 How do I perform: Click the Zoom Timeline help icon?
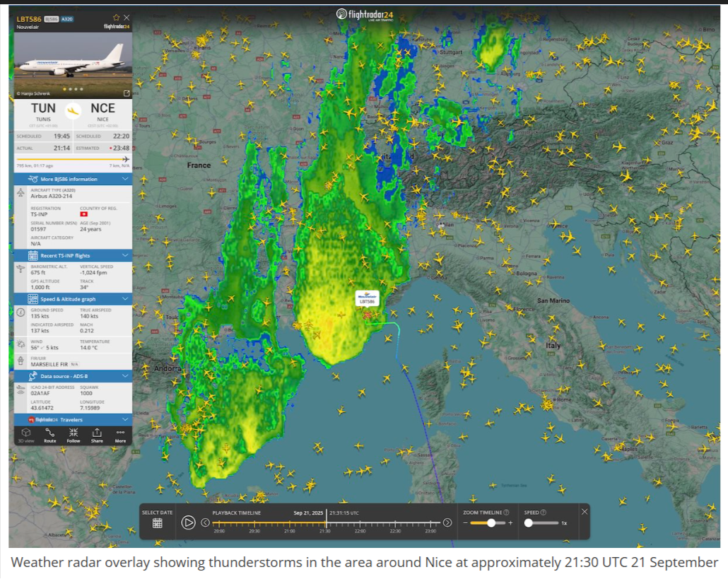click(x=506, y=513)
